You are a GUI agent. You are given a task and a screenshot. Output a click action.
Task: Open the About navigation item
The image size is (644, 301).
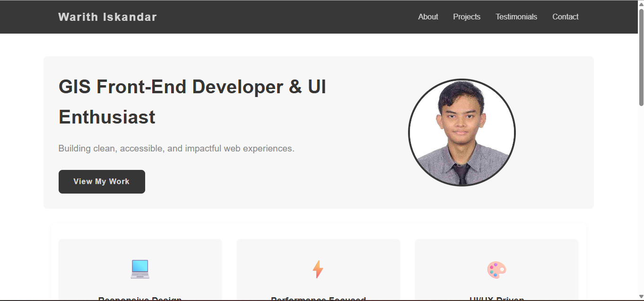point(427,17)
